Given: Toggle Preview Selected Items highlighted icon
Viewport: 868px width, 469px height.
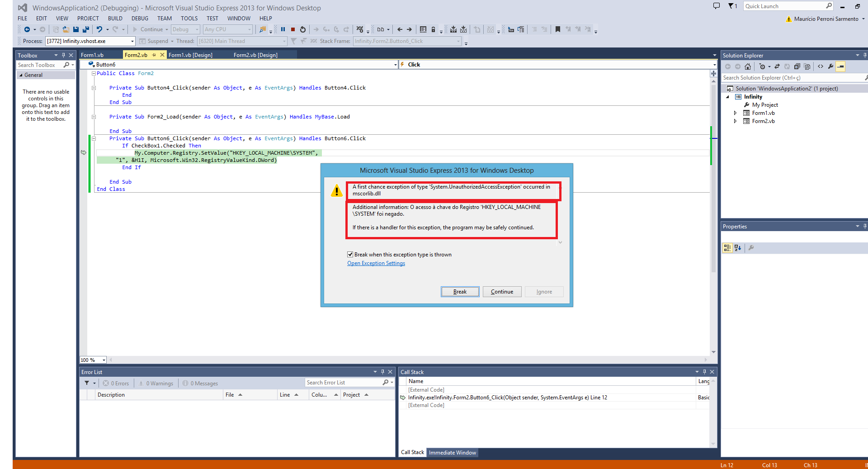Looking at the screenshot, I should [x=840, y=66].
